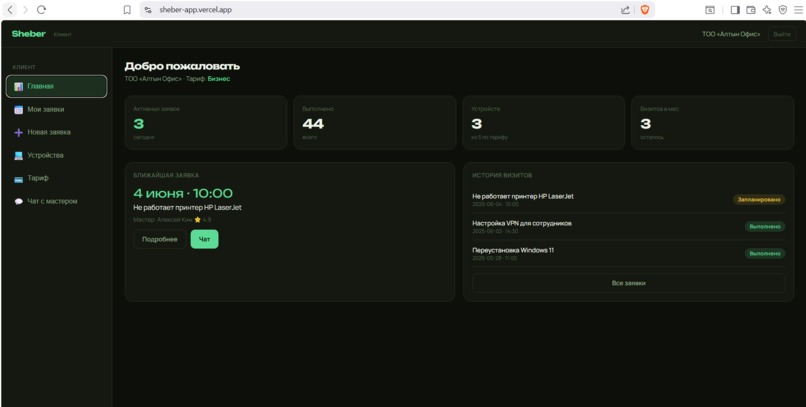The width and height of the screenshot is (806, 407).
Task: Click the Выйти logout button
Action: pyautogui.click(x=782, y=34)
